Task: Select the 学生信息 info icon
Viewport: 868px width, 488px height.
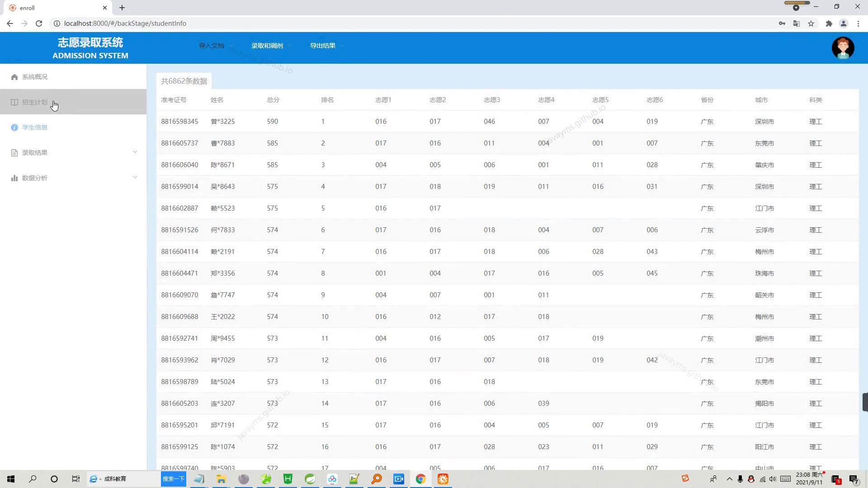Action: click(x=14, y=127)
